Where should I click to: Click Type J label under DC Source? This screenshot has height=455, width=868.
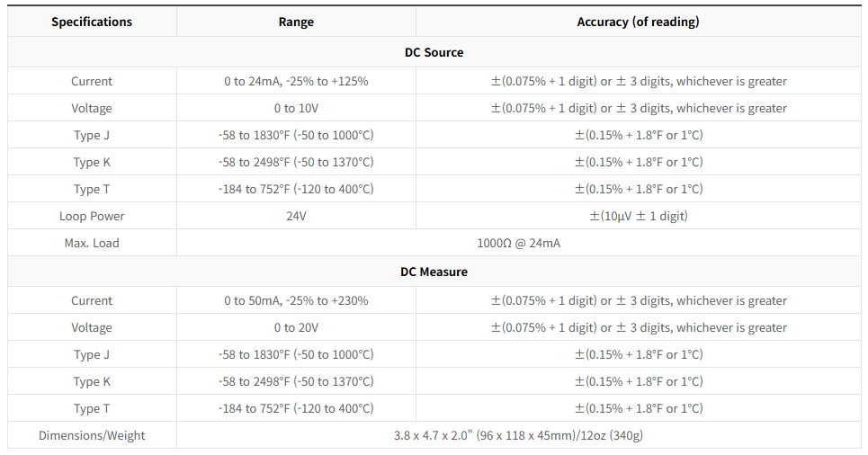[92, 135]
